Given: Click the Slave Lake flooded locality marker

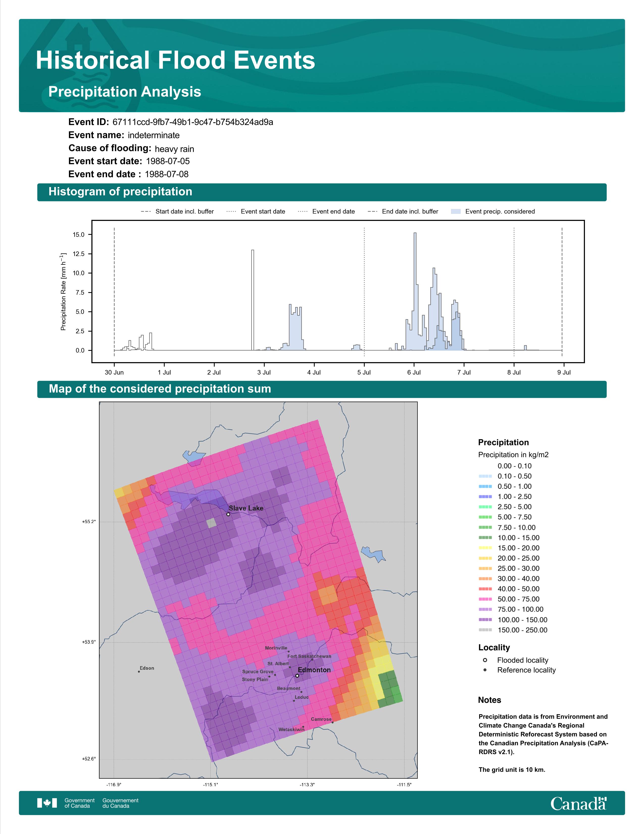Looking at the screenshot, I should tap(228, 514).
